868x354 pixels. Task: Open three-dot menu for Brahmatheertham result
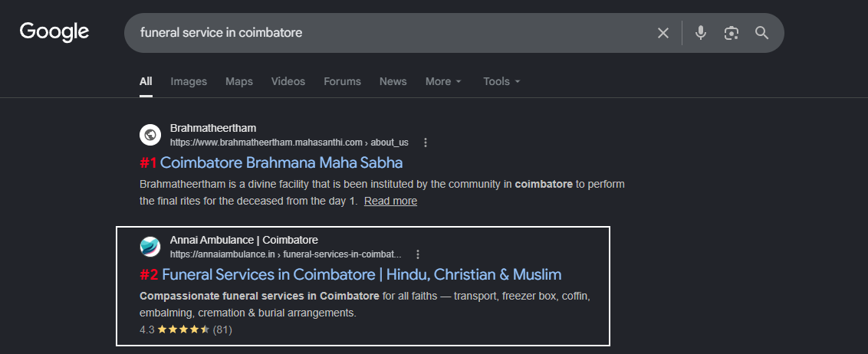coord(425,143)
